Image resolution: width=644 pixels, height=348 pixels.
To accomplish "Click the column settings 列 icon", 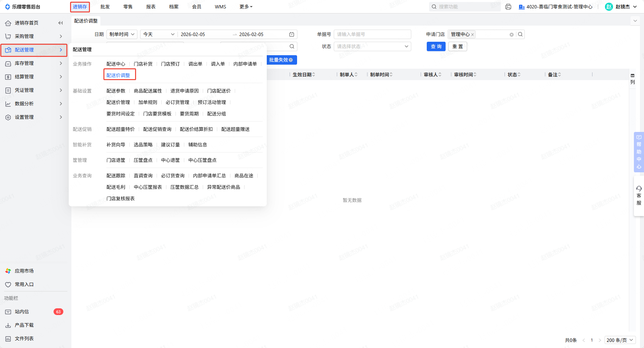I will tap(633, 79).
